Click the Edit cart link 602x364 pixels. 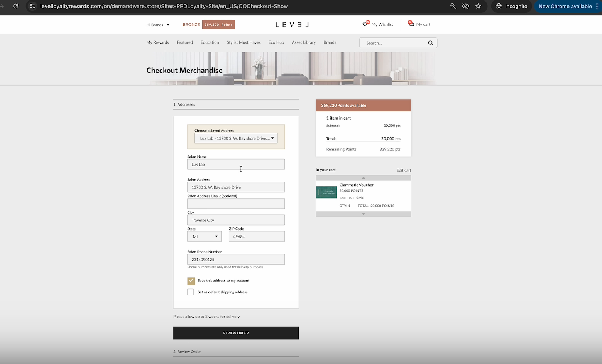pyautogui.click(x=404, y=170)
